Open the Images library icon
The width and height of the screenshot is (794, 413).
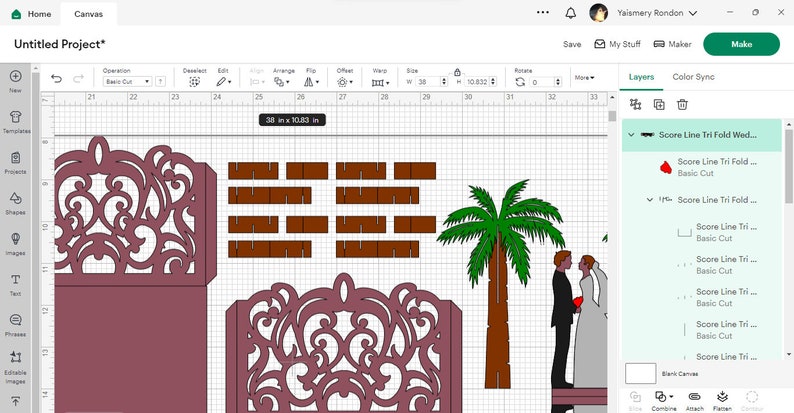point(16,244)
